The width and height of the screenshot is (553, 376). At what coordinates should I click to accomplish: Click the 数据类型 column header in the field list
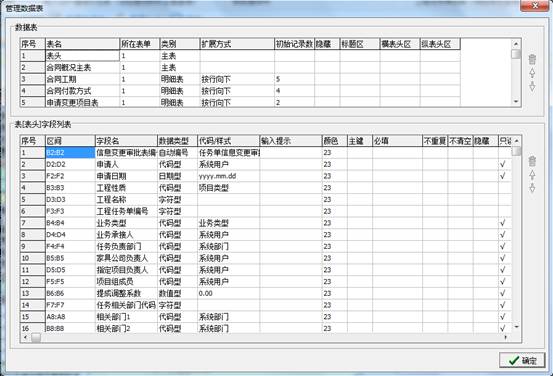(x=177, y=141)
